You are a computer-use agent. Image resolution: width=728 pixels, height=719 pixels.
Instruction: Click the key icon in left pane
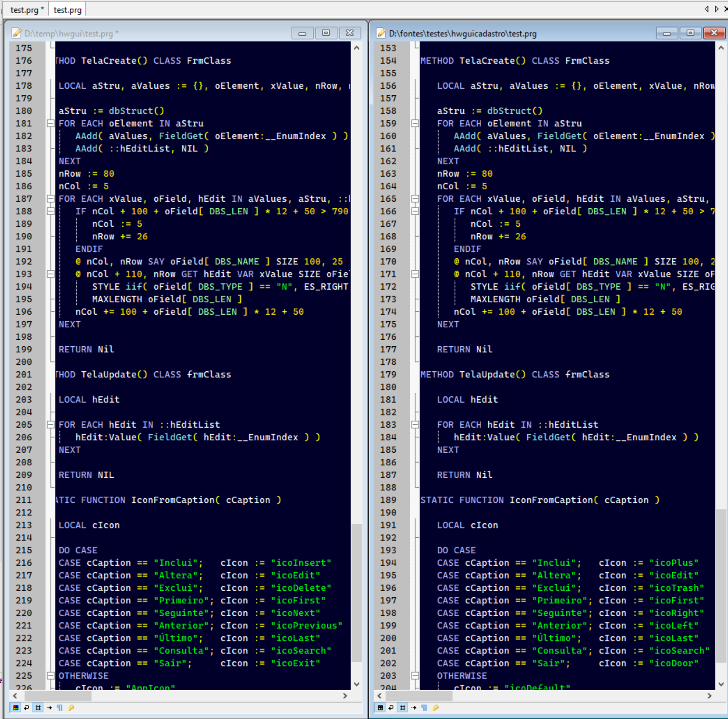(x=71, y=707)
